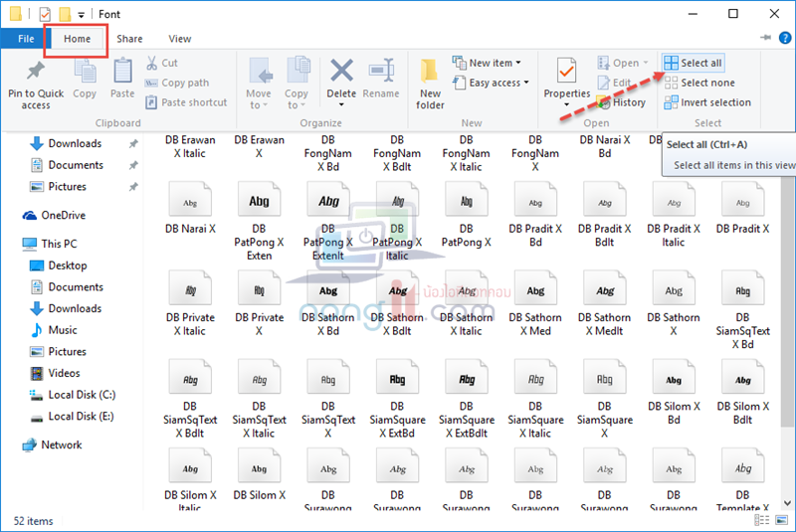796x532 pixels.
Task: Click the Paste icon in ribbon
Action: [122, 72]
